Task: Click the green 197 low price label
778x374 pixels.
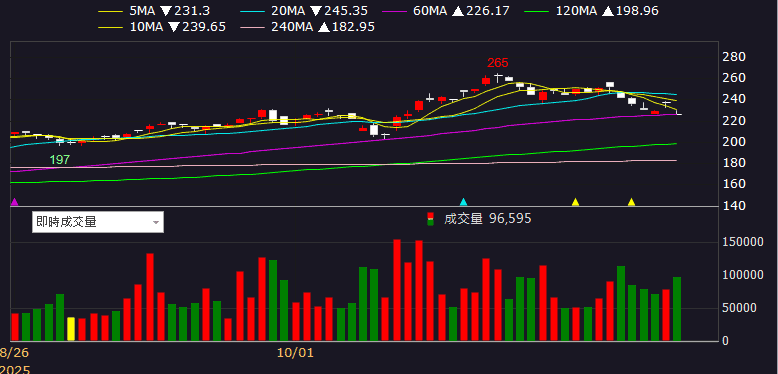Action: (x=60, y=160)
